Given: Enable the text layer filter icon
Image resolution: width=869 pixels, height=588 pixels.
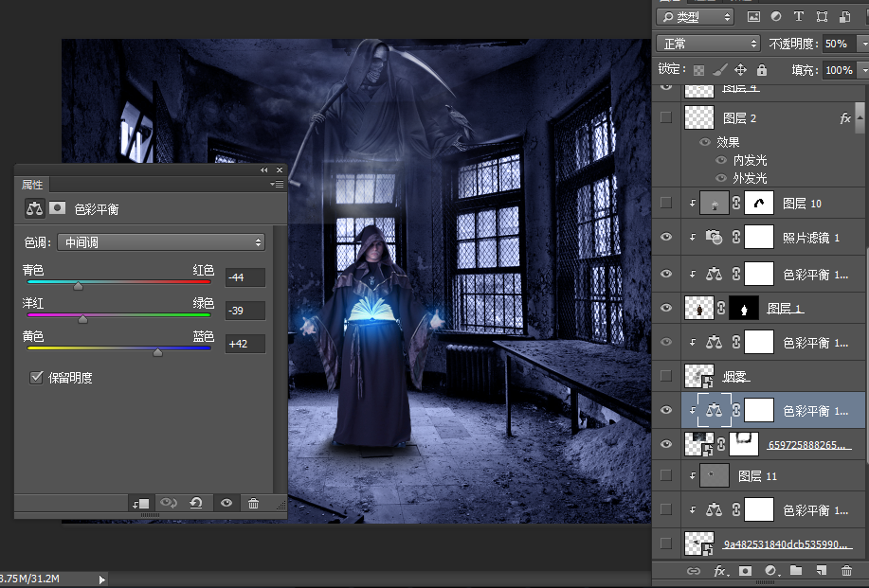Looking at the screenshot, I should pos(799,17).
